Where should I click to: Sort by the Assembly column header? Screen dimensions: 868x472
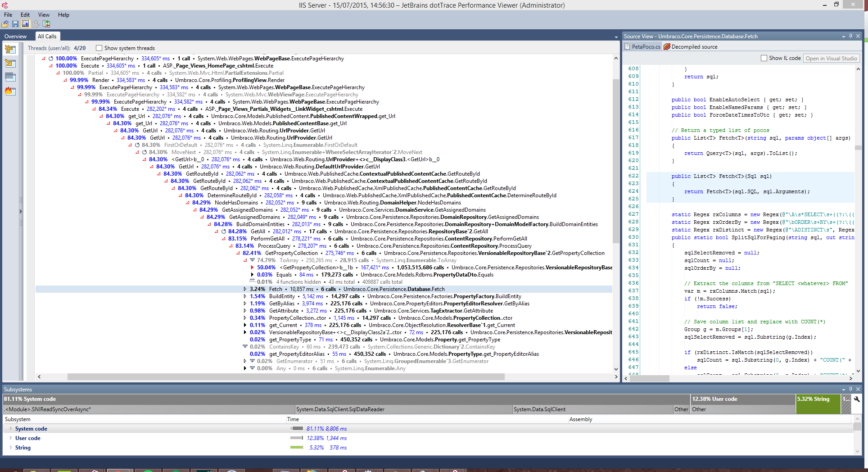(710, 419)
